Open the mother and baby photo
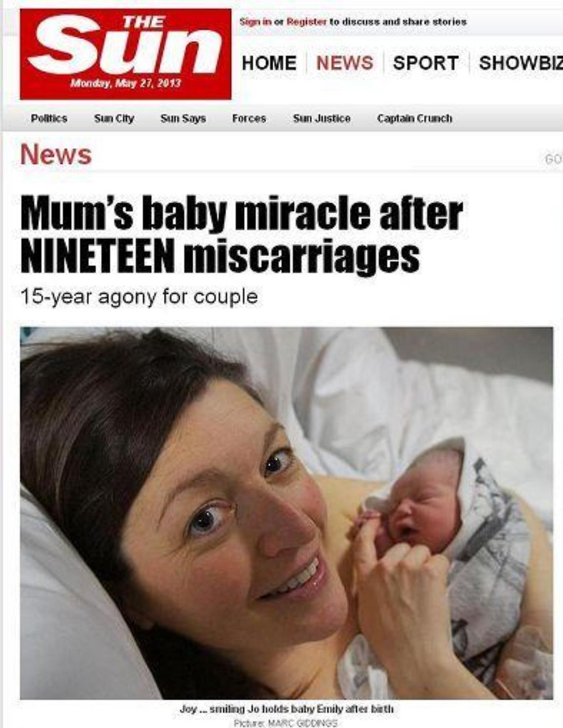This screenshot has height=728, width=563. coord(286,513)
